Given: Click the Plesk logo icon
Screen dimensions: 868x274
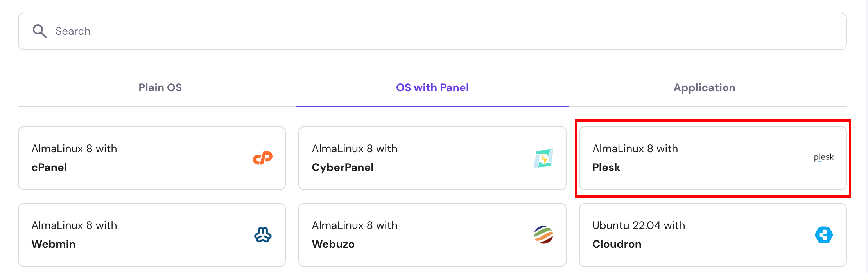Looking at the screenshot, I should click(823, 157).
